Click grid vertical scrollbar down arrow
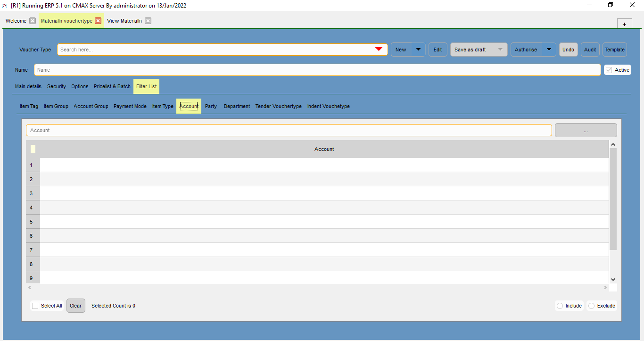Image resolution: width=644 pixels, height=341 pixels. coord(613,280)
